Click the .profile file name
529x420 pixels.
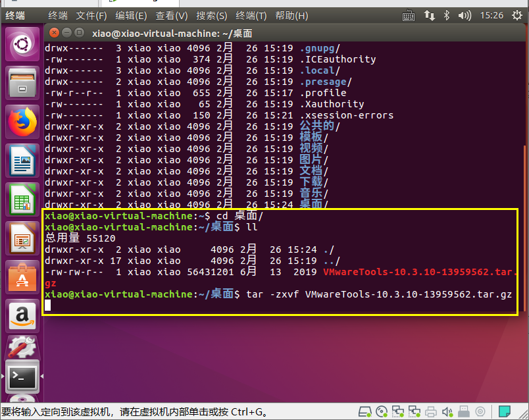323,93
